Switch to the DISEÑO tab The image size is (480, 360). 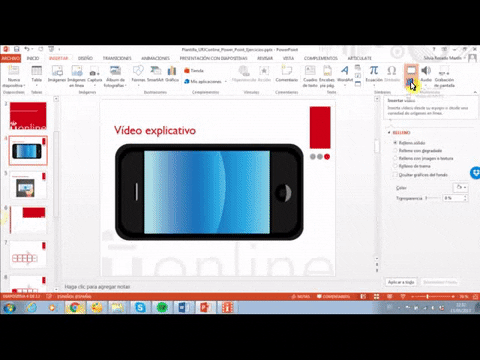click(x=85, y=58)
